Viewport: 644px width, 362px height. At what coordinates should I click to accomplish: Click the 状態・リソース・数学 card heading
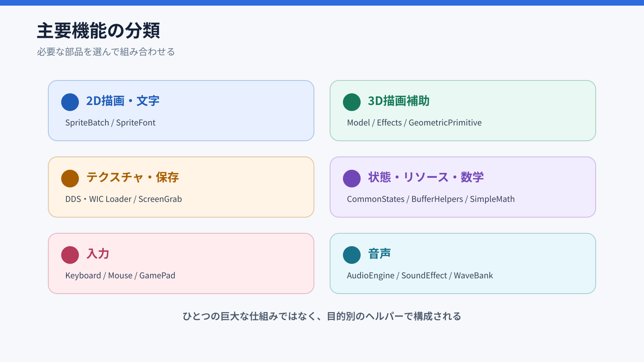426,177
